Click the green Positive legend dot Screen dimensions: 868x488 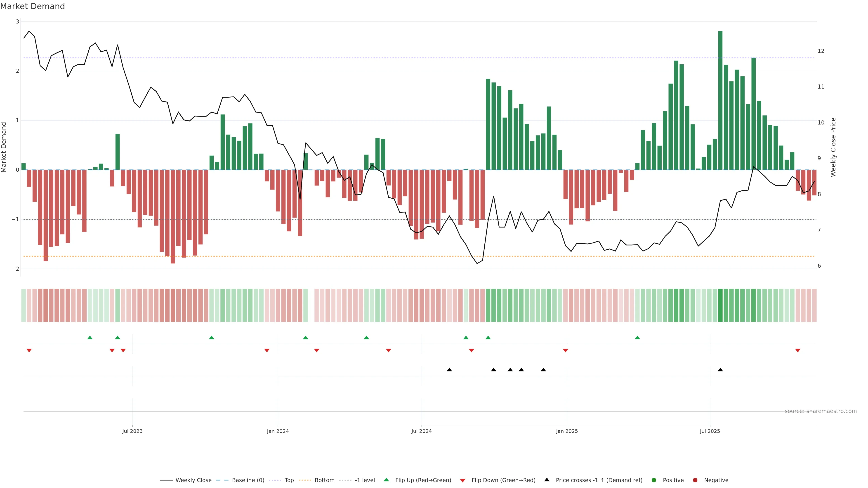654,480
